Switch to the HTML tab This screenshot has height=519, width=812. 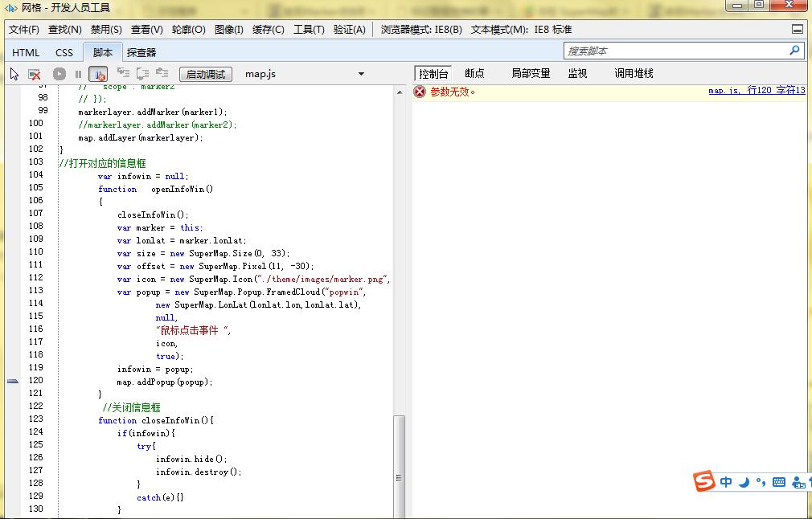pyautogui.click(x=26, y=52)
